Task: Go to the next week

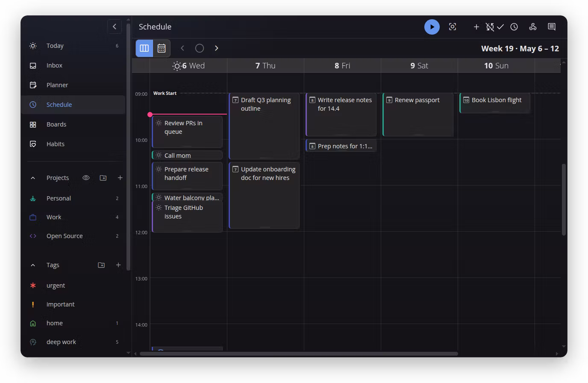Action: (x=217, y=48)
